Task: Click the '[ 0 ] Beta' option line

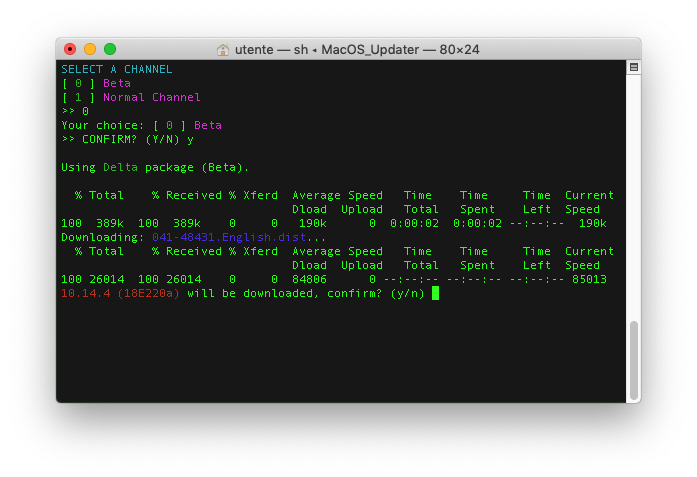Action: pos(96,83)
